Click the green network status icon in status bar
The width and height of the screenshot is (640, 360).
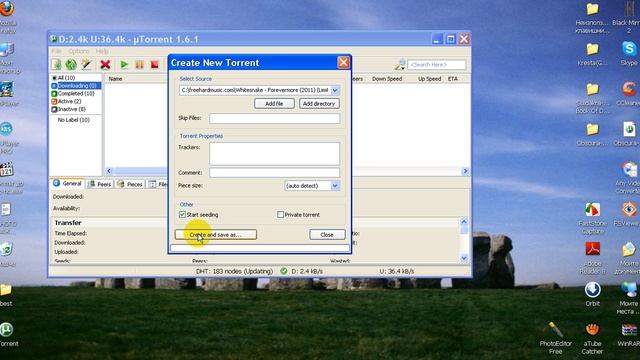tap(284, 271)
